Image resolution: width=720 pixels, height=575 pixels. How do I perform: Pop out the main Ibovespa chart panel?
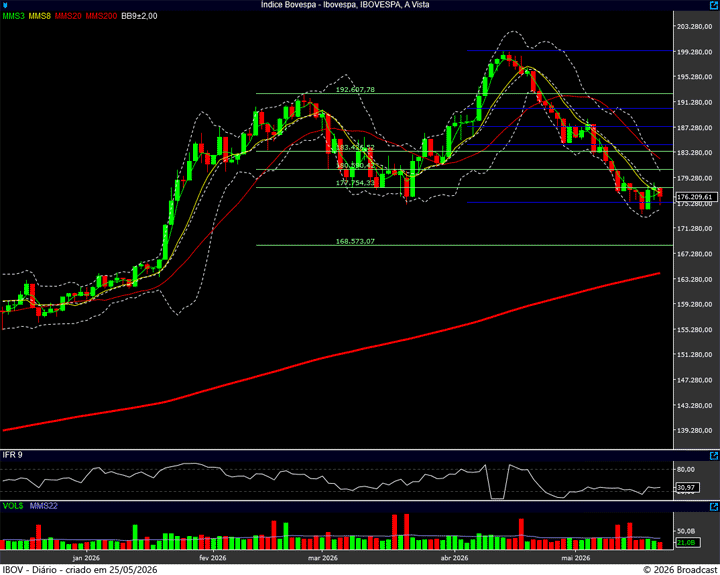pos(714,5)
